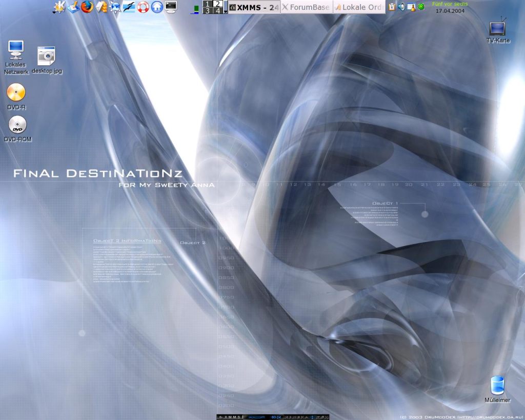Launch the Konsole terminal from panel
This screenshot has width=525, height=420.
(x=171, y=7)
